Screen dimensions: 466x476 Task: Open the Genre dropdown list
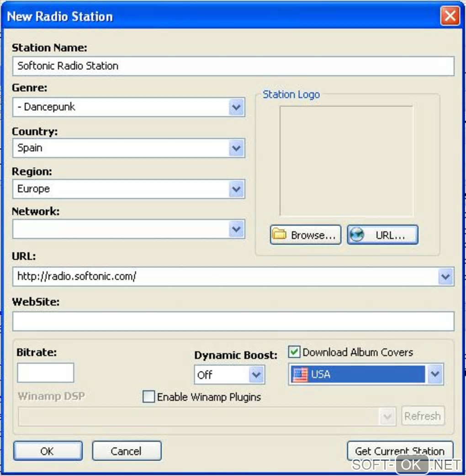(x=237, y=107)
